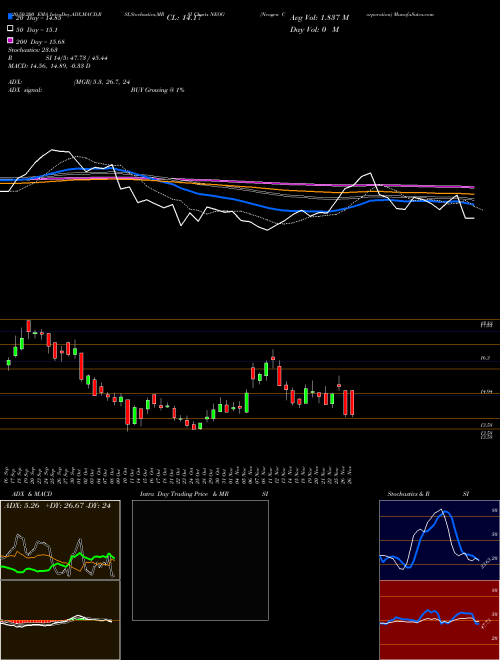Open the empty Intra Day Trading chart

(200, 560)
